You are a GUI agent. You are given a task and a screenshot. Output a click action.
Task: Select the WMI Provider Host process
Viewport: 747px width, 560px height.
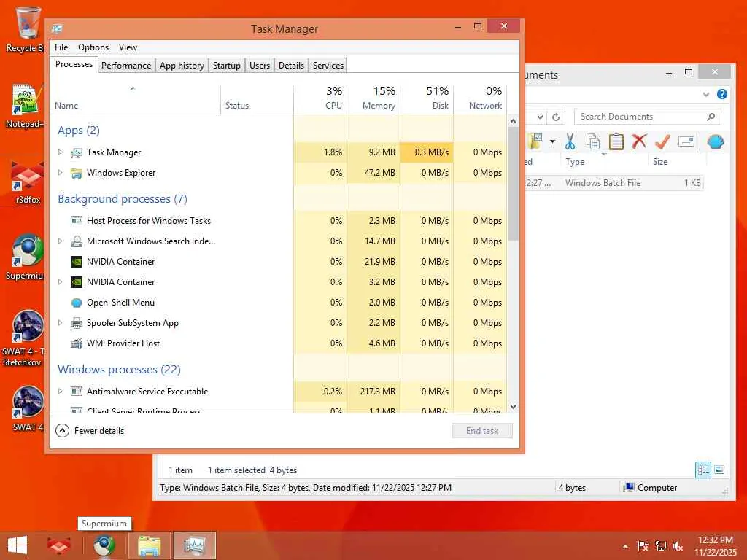pyautogui.click(x=279, y=343)
